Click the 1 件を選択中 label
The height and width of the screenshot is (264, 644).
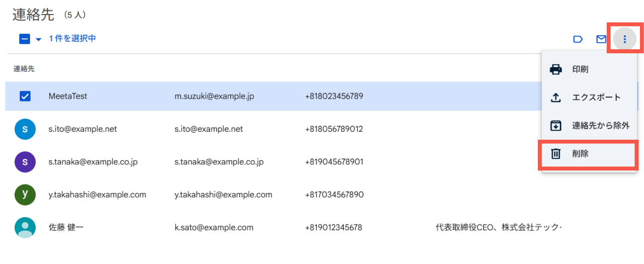72,38
